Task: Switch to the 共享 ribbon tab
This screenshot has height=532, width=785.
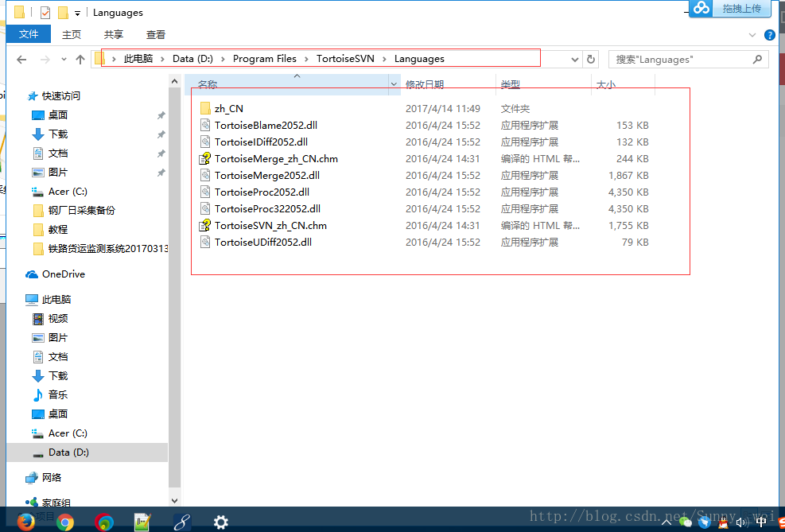Action: click(114, 34)
